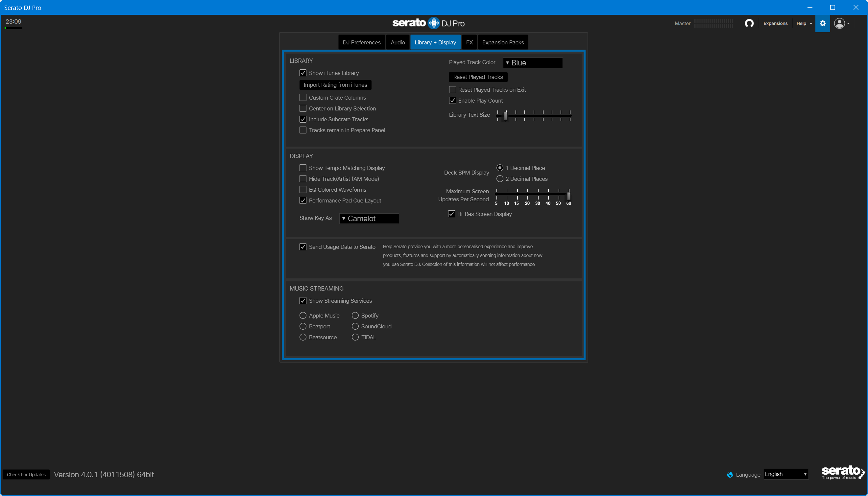Image resolution: width=868 pixels, height=496 pixels.
Task: Switch to the DJ Preferences tab
Action: pos(361,42)
